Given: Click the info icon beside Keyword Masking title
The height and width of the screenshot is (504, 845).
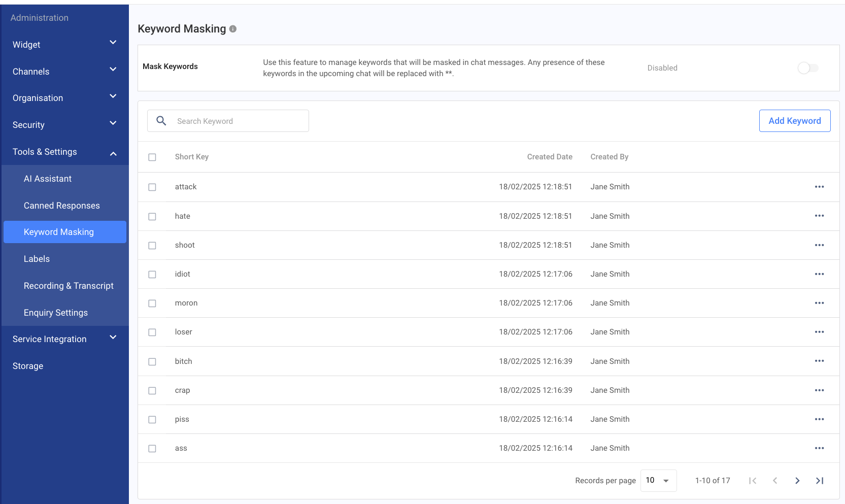Looking at the screenshot, I should pyautogui.click(x=233, y=29).
